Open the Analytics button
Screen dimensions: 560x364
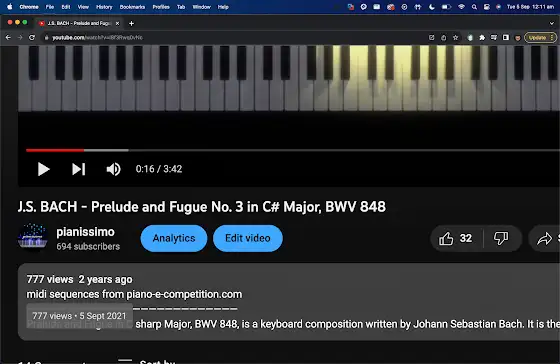click(174, 238)
